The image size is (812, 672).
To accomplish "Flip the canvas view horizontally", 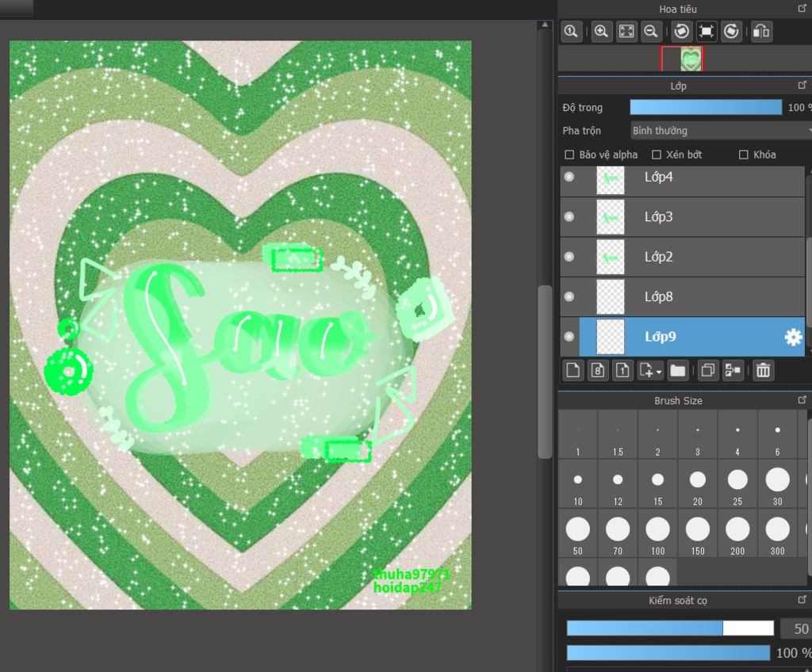I will pos(761,32).
